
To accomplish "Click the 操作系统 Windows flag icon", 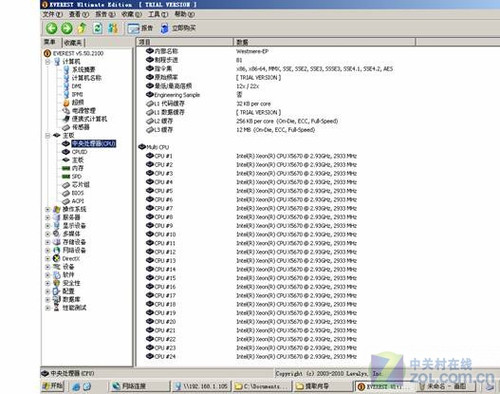I will coord(57,209).
